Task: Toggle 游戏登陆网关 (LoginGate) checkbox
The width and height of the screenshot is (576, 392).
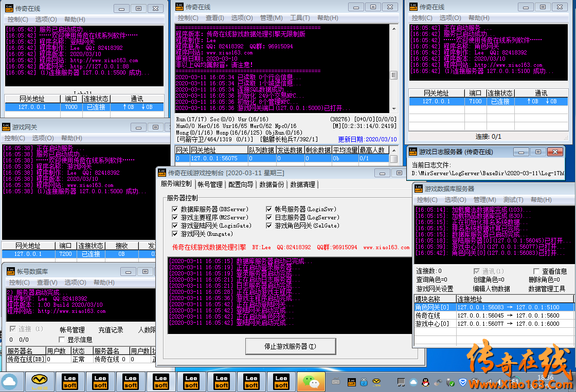Action: tap(175, 226)
